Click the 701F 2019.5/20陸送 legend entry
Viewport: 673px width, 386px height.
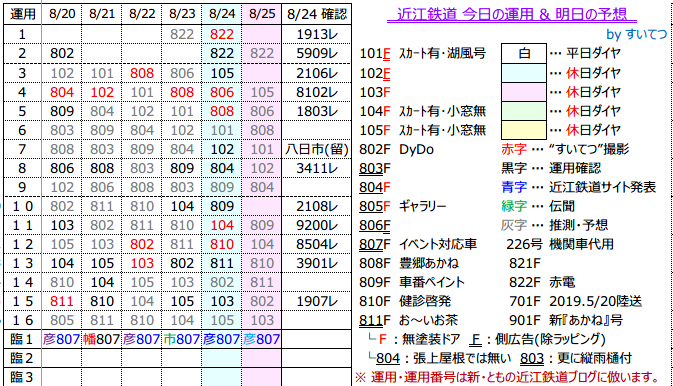[576, 301]
